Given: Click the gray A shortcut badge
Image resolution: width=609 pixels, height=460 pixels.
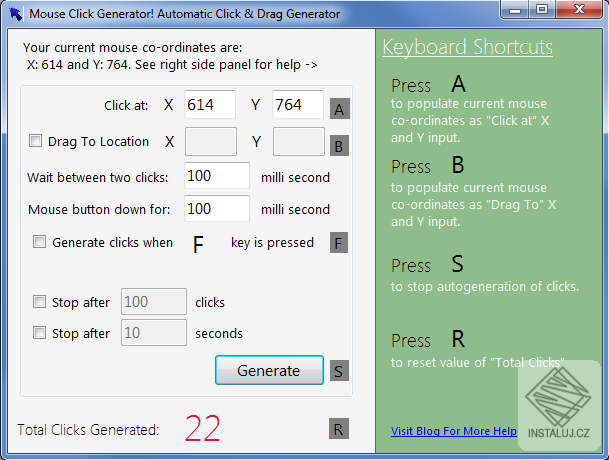Looking at the screenshot, I should coord(340,108).
